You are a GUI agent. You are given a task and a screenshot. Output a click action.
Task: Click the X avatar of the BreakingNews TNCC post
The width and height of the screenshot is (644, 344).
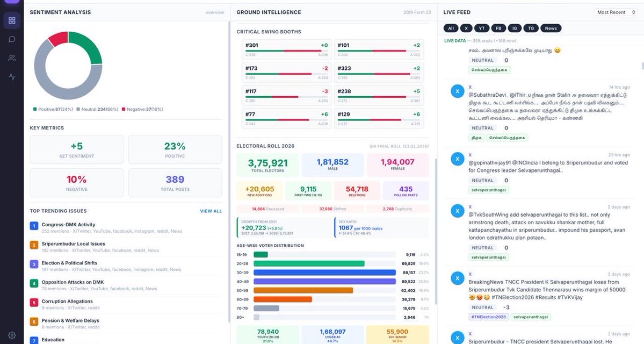458,278
